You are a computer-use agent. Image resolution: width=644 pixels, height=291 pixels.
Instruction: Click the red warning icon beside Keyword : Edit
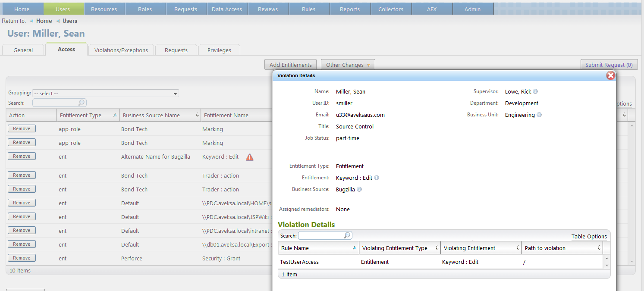pos(249,157)
